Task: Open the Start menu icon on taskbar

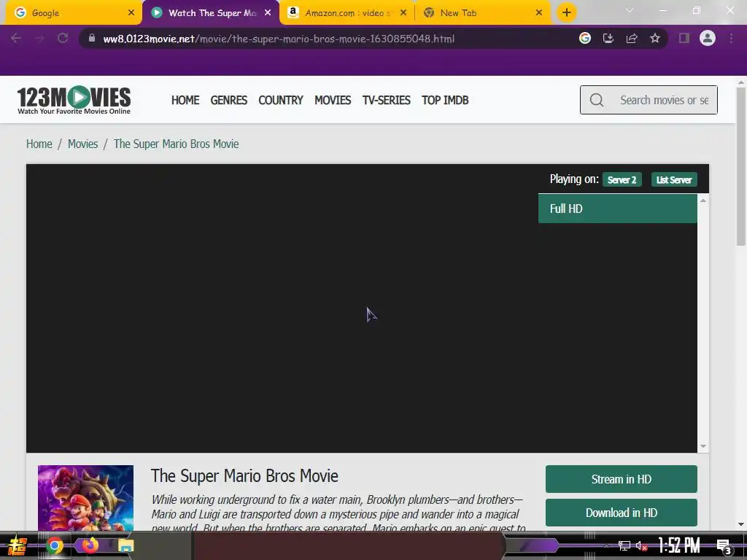Action: pos(18,545)
